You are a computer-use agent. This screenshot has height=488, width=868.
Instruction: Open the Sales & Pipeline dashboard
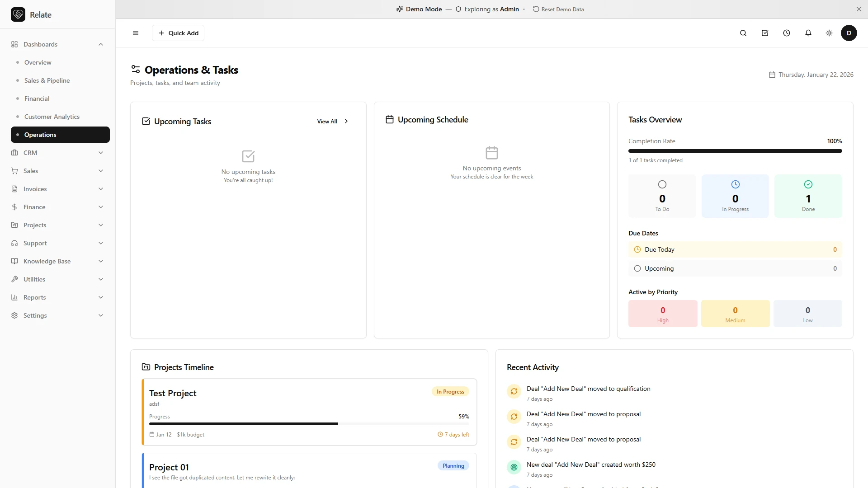tap(60, 80)
